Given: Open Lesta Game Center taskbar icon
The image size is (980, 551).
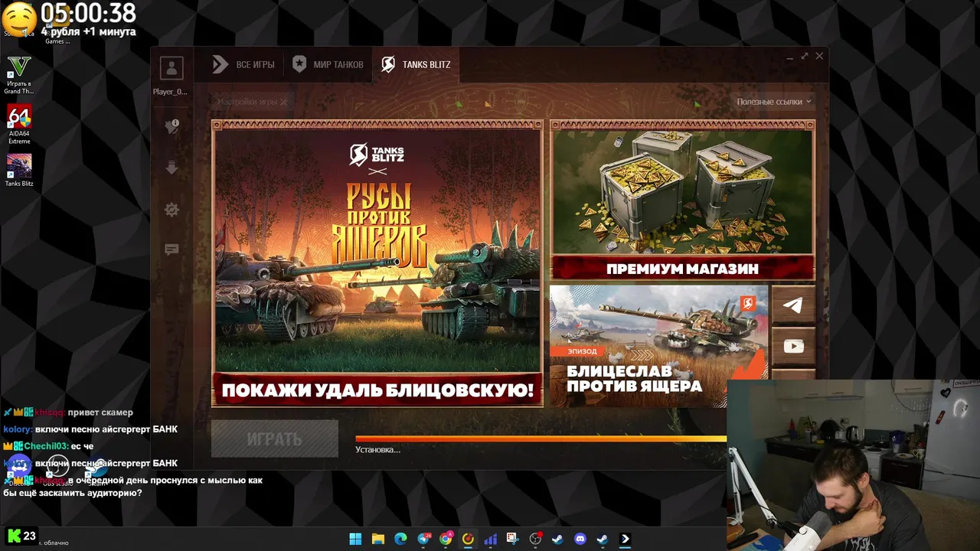Looking at the screenshot, I should point(626,539).
